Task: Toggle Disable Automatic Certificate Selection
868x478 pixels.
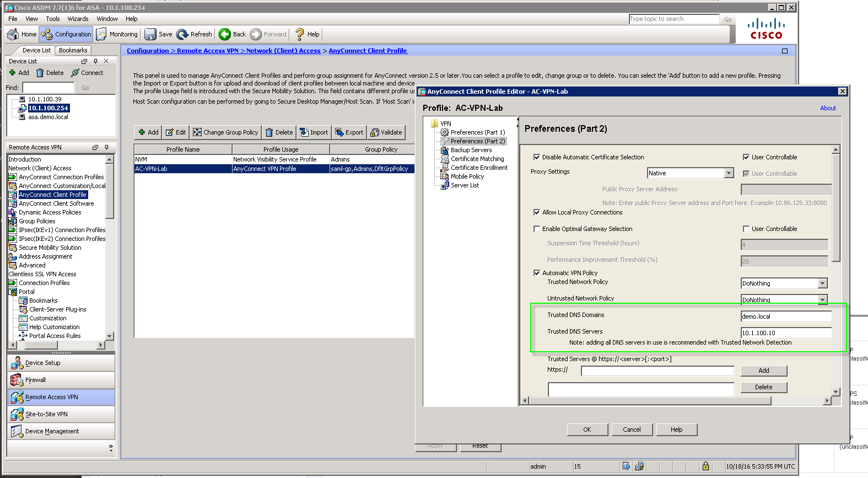Action: tap(537, 157)
